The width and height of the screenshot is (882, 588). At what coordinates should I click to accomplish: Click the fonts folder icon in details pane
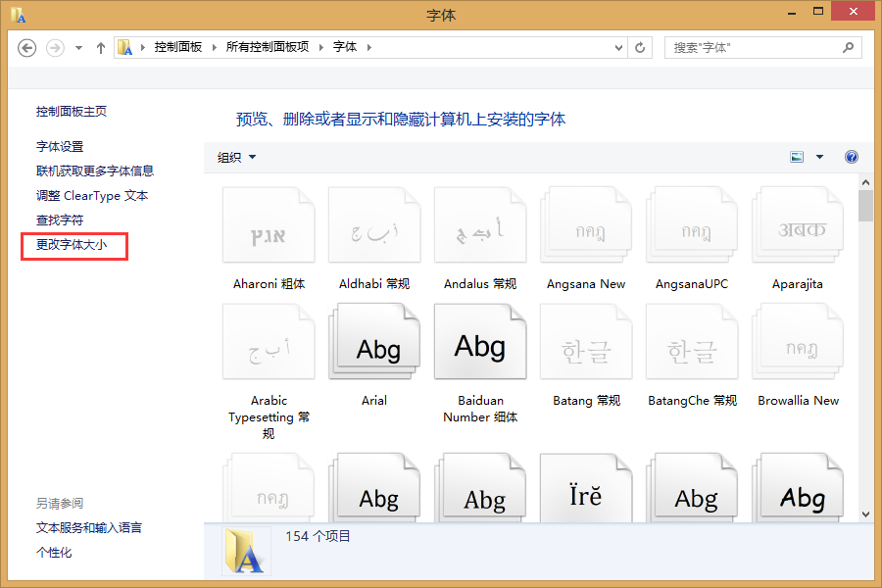pyautogui.click(x=246, y=552)
